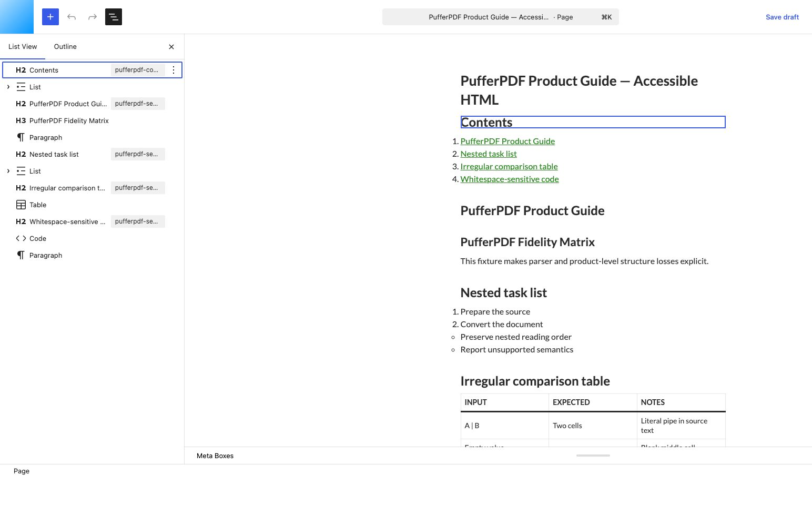Click the 'Two cells' table cell
Viewport: 812px width, 526px height.
coord(593,426)
